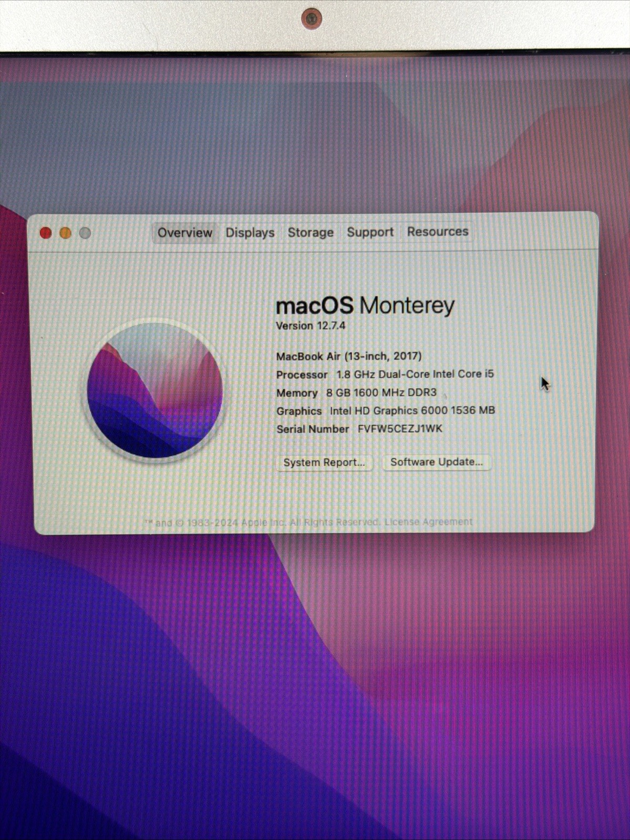Open the Resources tab
This screenshot has width=630, height=840.
437,231
